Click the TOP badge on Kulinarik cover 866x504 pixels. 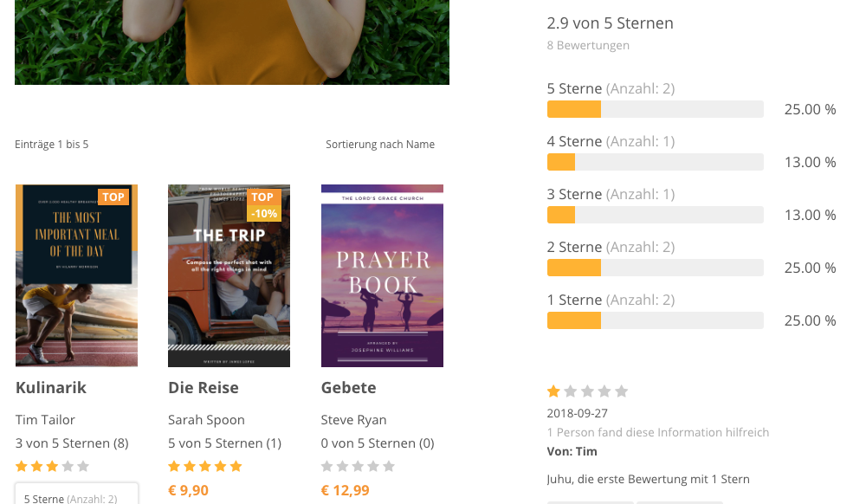pyautogui.click(x=113, y=197)
